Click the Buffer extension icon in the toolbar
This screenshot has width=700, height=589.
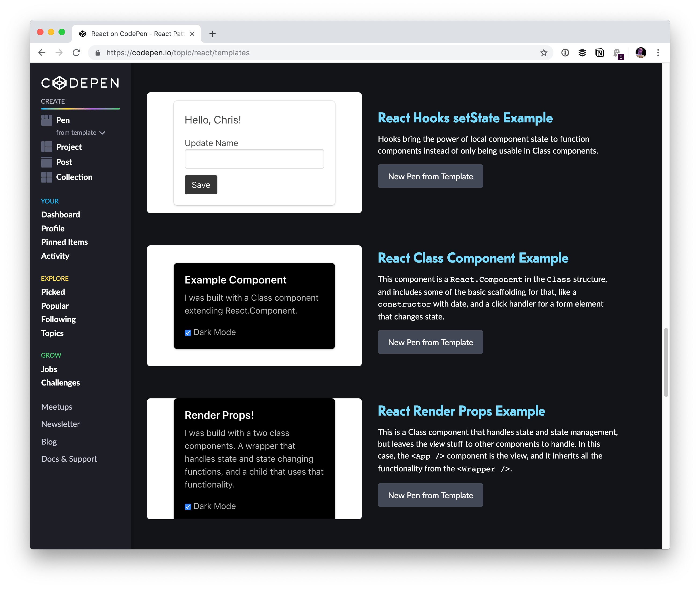[582, 52]
